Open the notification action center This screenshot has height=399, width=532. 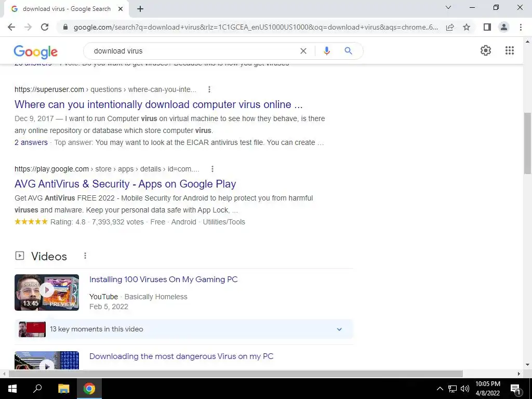point(515,389)
